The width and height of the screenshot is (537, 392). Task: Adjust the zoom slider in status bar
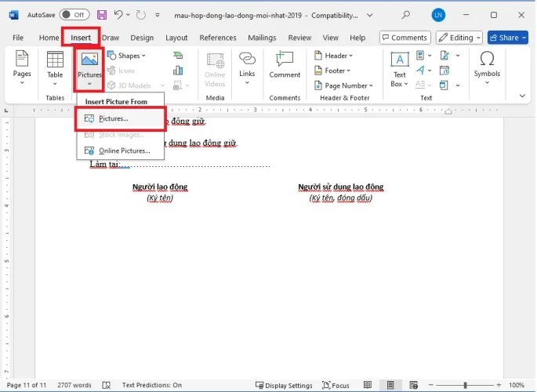[x=465, y=386]
